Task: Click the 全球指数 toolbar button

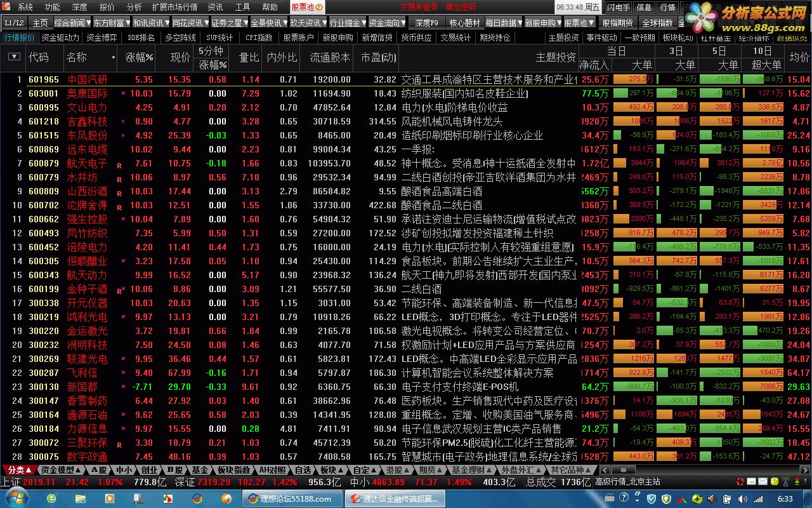Action: [x=657, y=23]
